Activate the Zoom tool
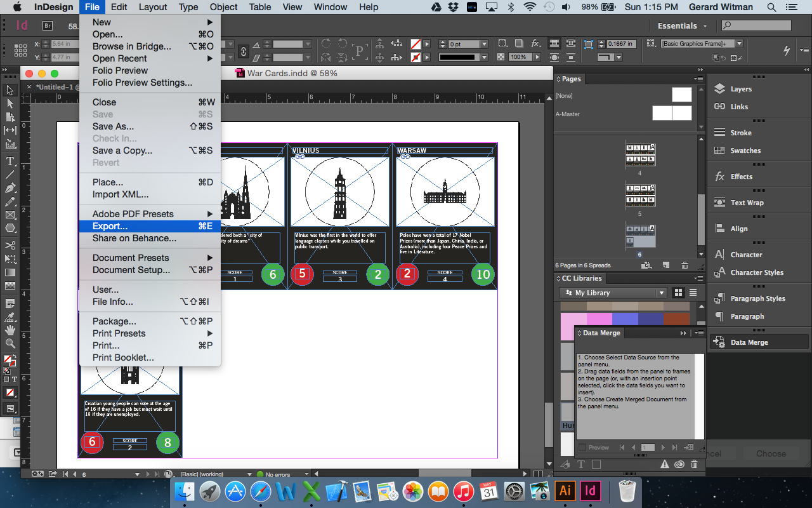 click(10, 344)
